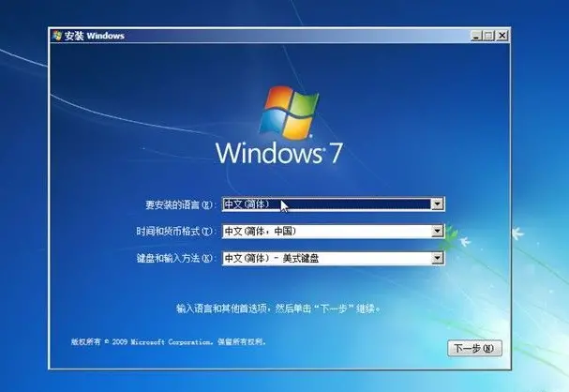Click the Windows setup icon in title bar
Image resolution: width=569 pixels, height=392 pixels.
57,36
